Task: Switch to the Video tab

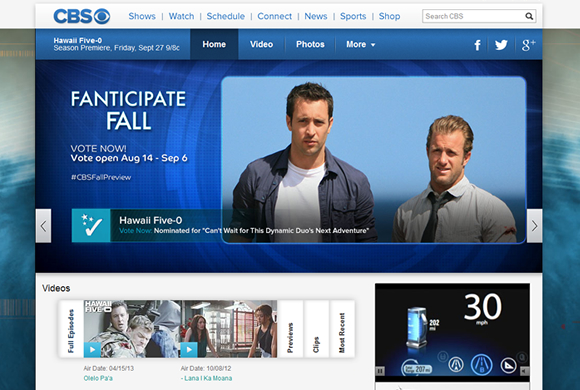Action: tap(262, 44)
